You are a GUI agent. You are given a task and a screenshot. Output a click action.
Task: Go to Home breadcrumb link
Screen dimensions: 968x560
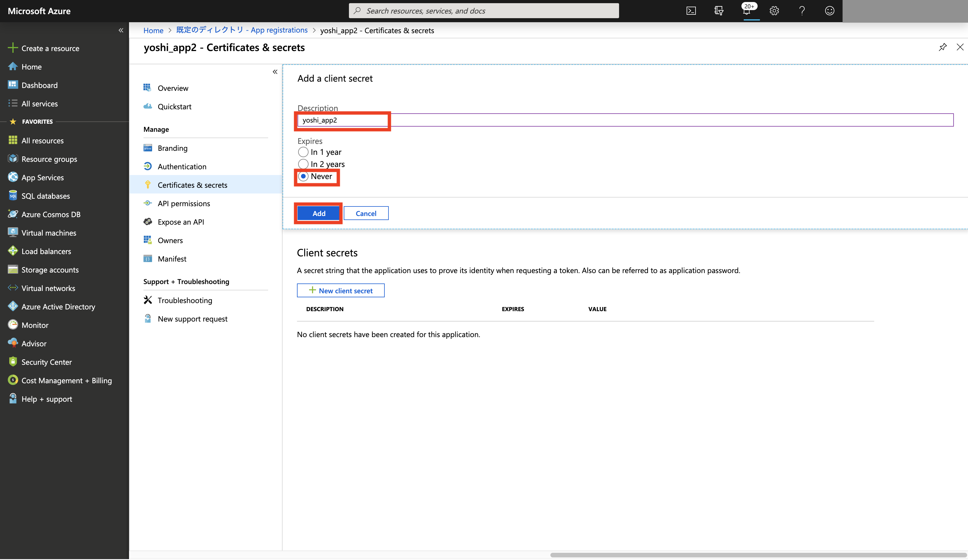(153, 30)
